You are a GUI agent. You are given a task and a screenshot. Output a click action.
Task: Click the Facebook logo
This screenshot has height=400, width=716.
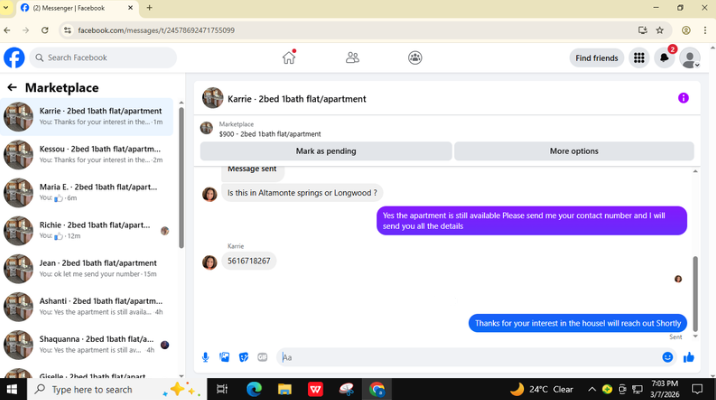tap(14, 58)
